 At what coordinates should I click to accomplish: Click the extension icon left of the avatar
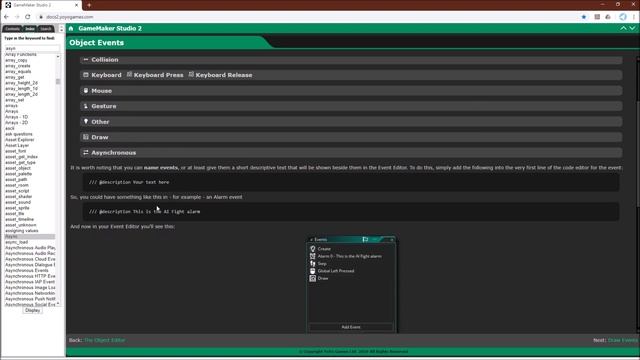click(x=608, y=17)
